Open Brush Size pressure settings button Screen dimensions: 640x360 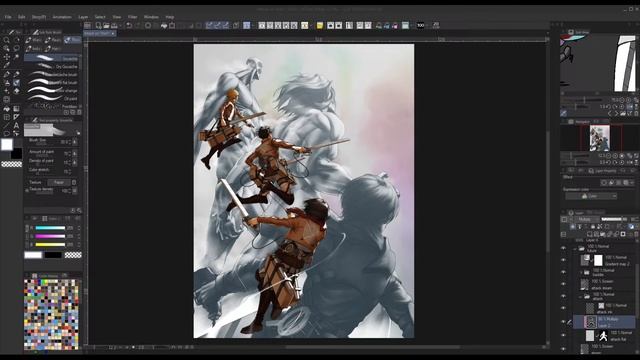coord(75,142)
